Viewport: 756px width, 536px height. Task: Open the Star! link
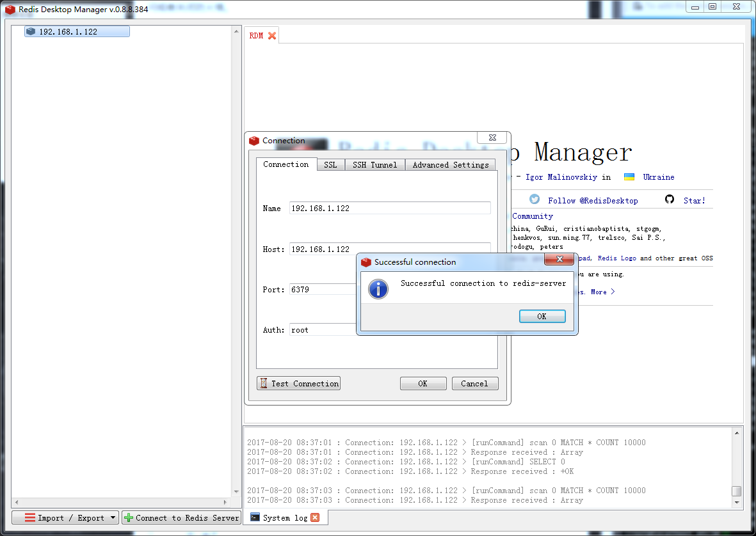click(695, 201)
